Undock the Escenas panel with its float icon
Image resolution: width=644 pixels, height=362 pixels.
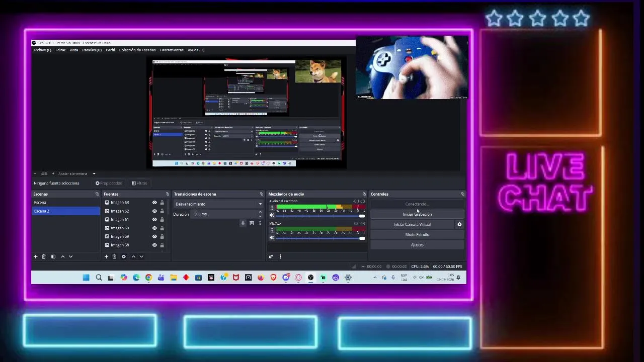point(97,194)
